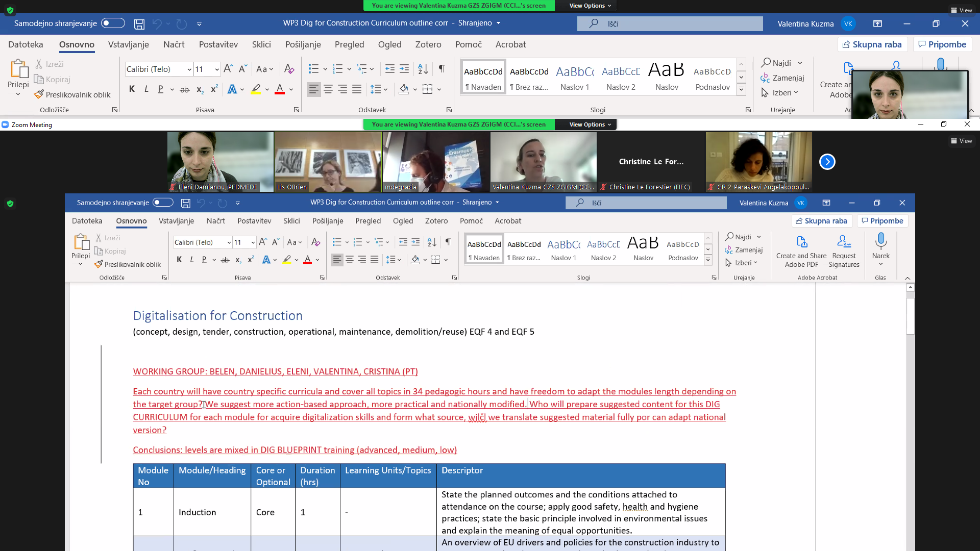The height and width of the screenshot is (551, 980).
Task: Toggle Samodejno shranjevanje switch in shared Word window
Action: pyautogui.click(x=163, y=203)
